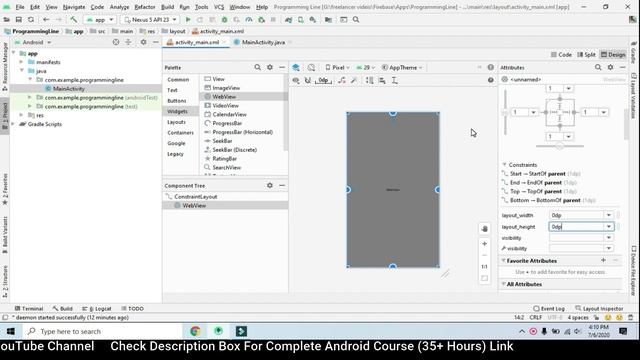Screen dimensions: 640x360
Task: Expand the res folder in project tree
Action: (21, 116)
